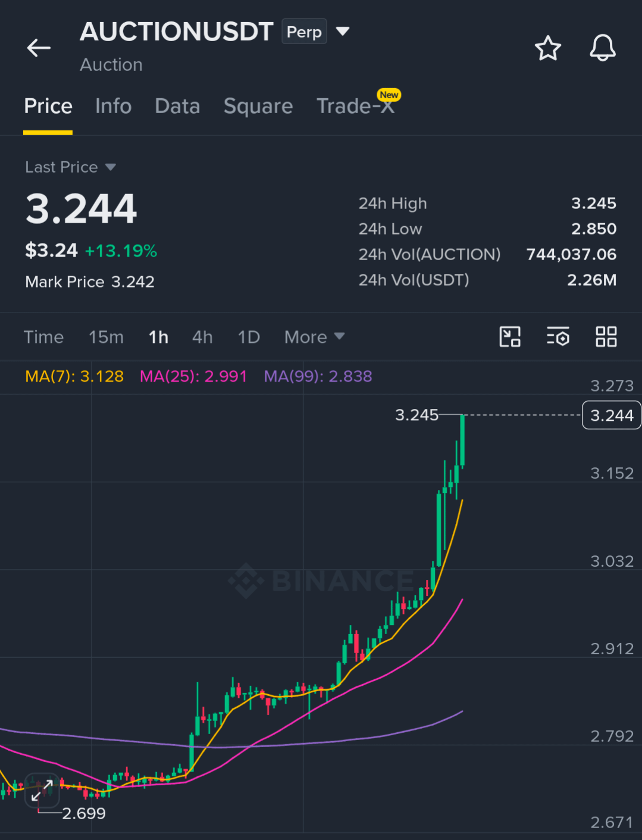Tap the MA(7): 3.128 indicator label

pyautogui.click(x=74, y=376)
